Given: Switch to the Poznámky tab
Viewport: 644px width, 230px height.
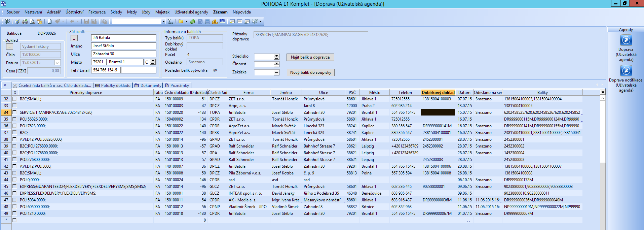Looking at the screenshot, I should tap(177, 86).
